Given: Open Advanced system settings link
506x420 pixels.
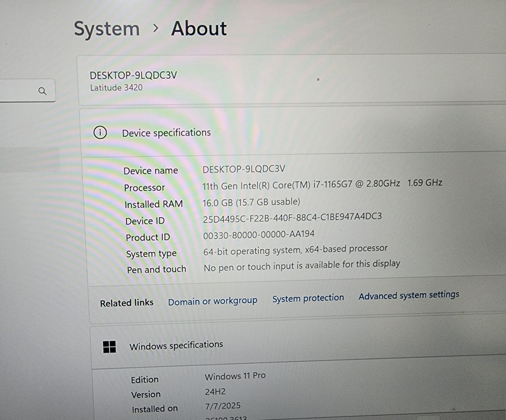Looking at the screenshot, I should (x=409, y=295).
